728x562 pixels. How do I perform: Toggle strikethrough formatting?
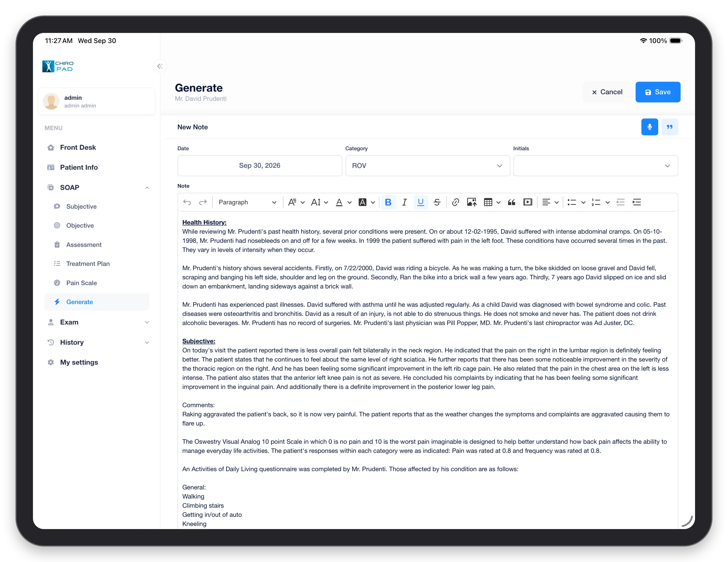pyautogui.click(x=437, y=202)
